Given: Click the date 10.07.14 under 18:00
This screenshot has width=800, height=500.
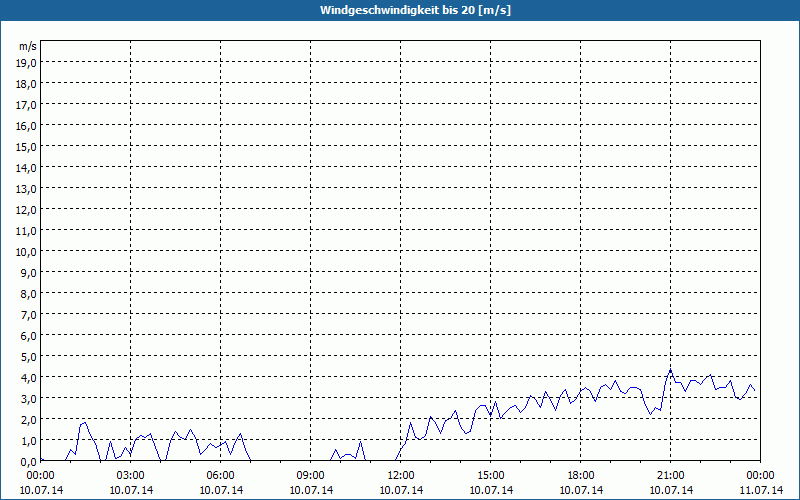Looking at the screenshot, I should [581, 490].
